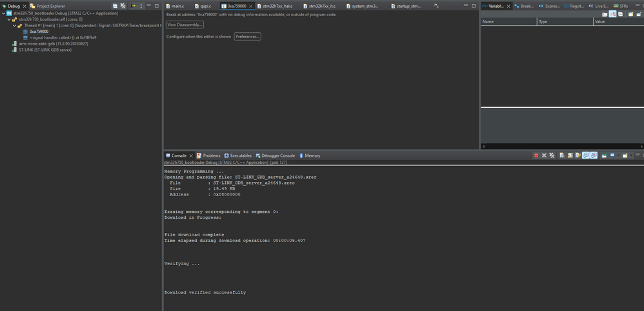The width and height of the screenshot is (644, 311).
Task: Collapse Thread #1 [main] node
Action: click(x=14, y=25)
